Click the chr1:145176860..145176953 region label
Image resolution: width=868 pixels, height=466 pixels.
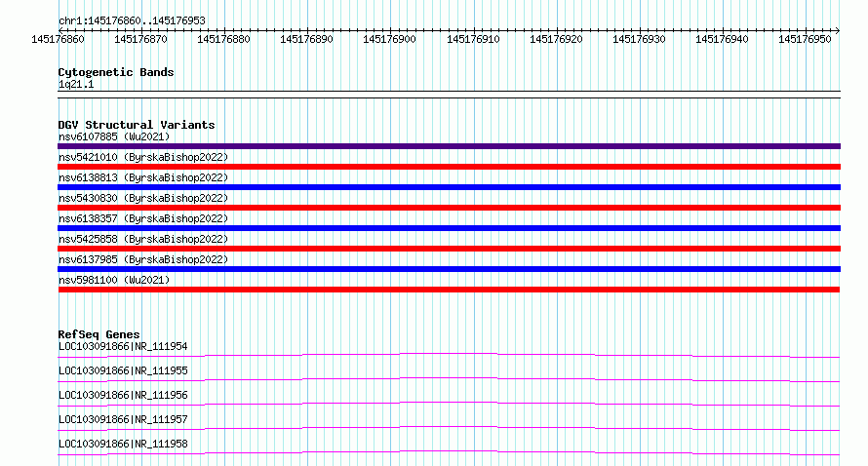click(132, 20)
